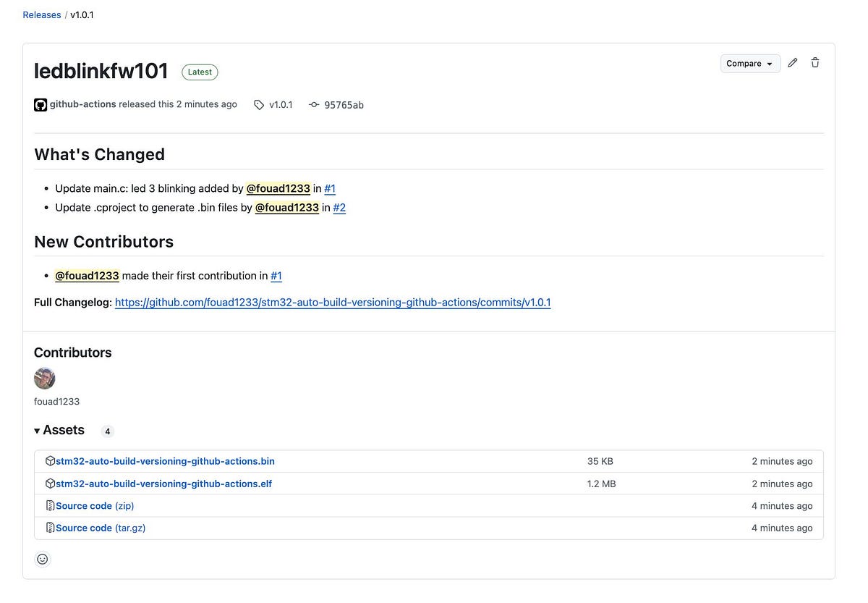Click the commit icon next to 95765ab
The image size is (868, 603).
click(314, 104)
